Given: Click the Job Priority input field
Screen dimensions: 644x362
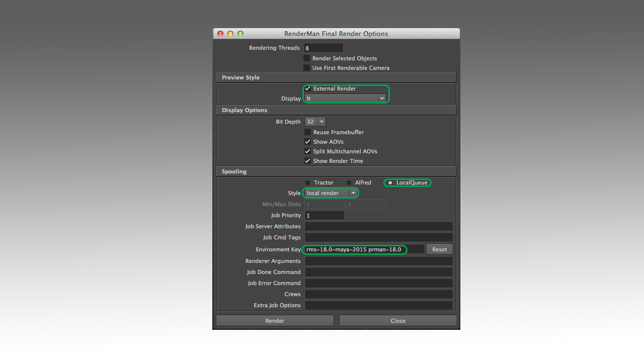Looking at the screenshot, I should coord(325,215).
